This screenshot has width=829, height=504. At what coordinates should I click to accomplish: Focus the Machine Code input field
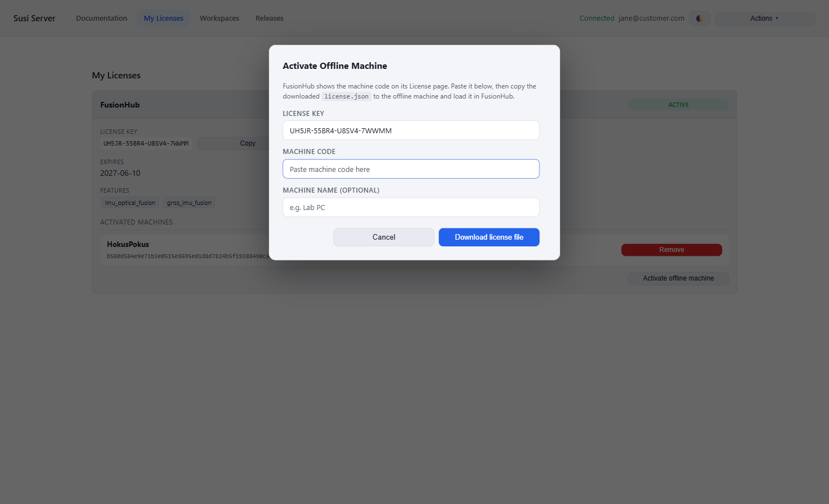click(411, 169)
